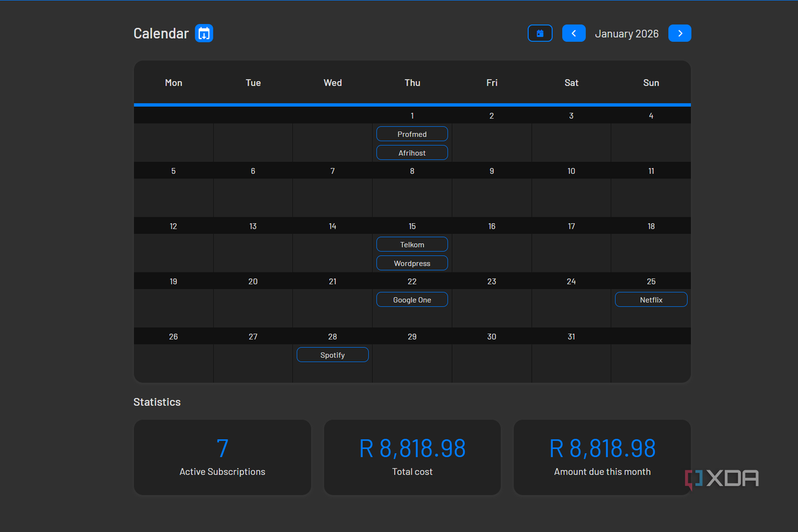Click the Statistics heading

[157, 402]
